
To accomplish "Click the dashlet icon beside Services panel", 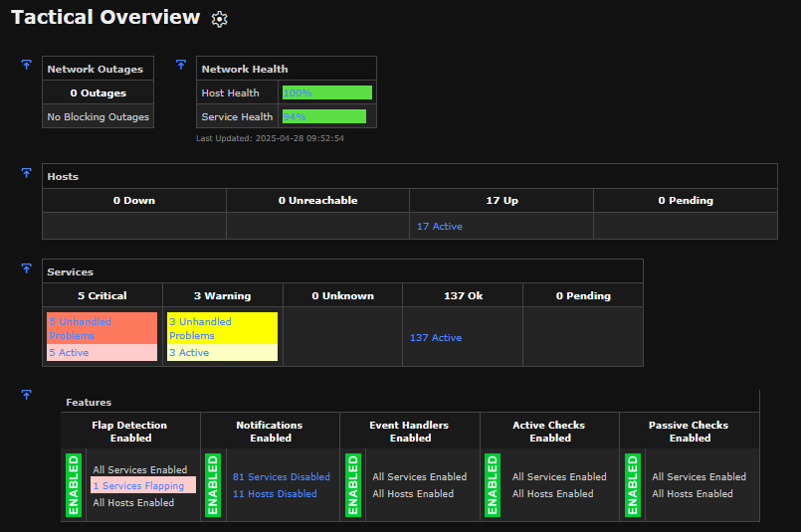I will (x=27, y=268).
